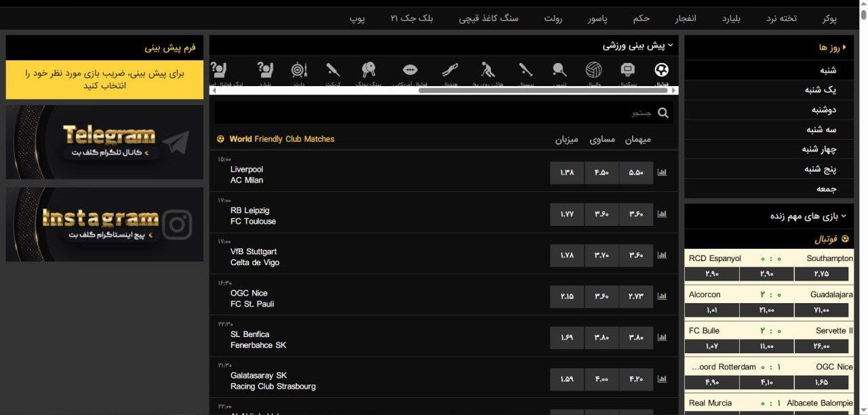Pick live draw odds 11,00 for FC Bulle

766,346
